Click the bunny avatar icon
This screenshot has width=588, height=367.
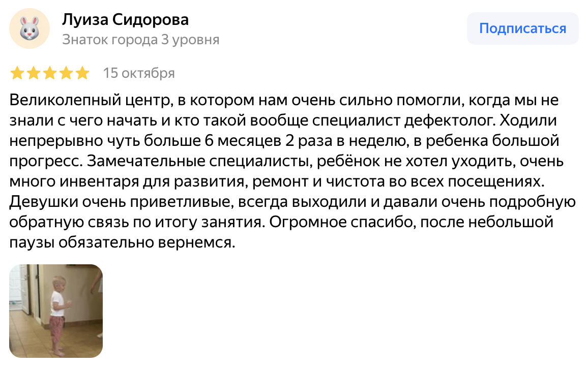coord(30,28)
